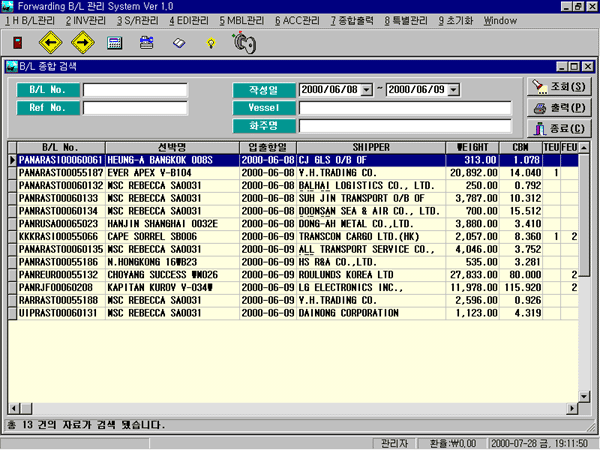Click the 관리자 status bar panel
This screenshot has height=450, width=600.
pos(395,444)
